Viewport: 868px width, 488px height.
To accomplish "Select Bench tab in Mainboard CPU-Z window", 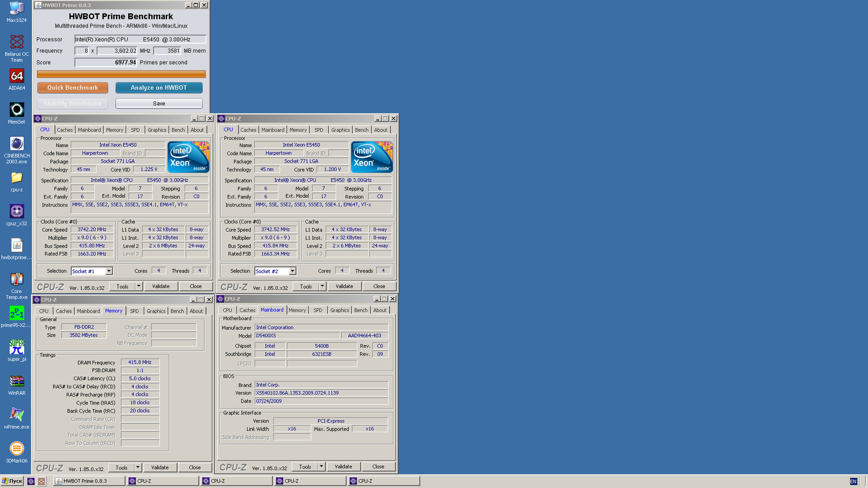I will (361, 310).
